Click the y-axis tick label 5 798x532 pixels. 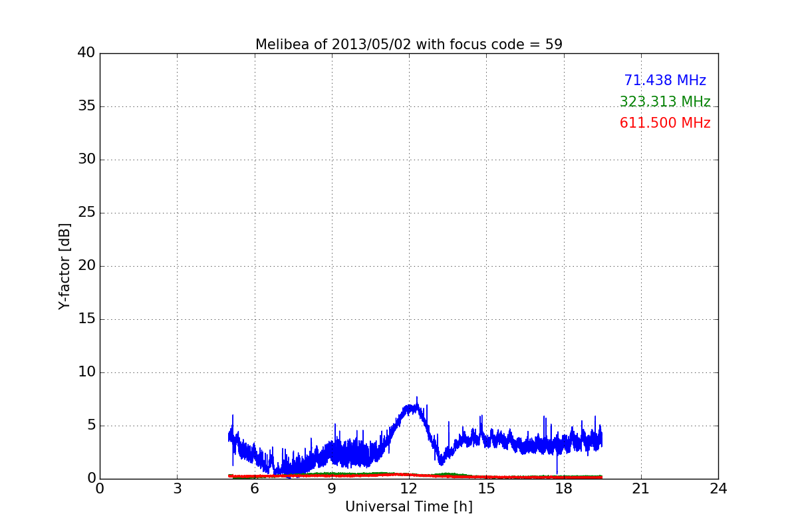tap(91, 426)
